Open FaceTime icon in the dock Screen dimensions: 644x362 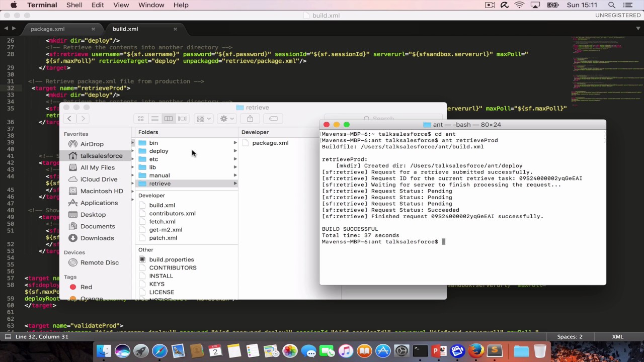pos(327,351)
